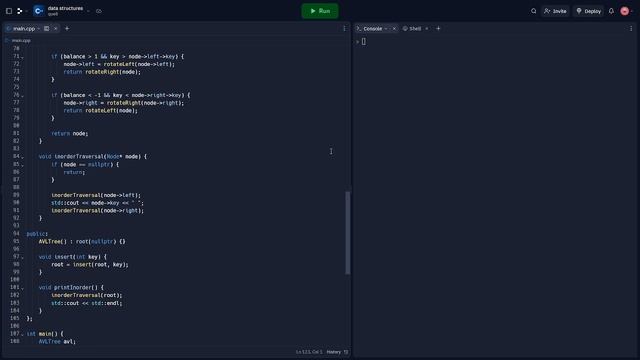Viewport: 640px width, 360px height.
Task: Click the editor vertical scrollbar thumb
Action: click(348, 233)
